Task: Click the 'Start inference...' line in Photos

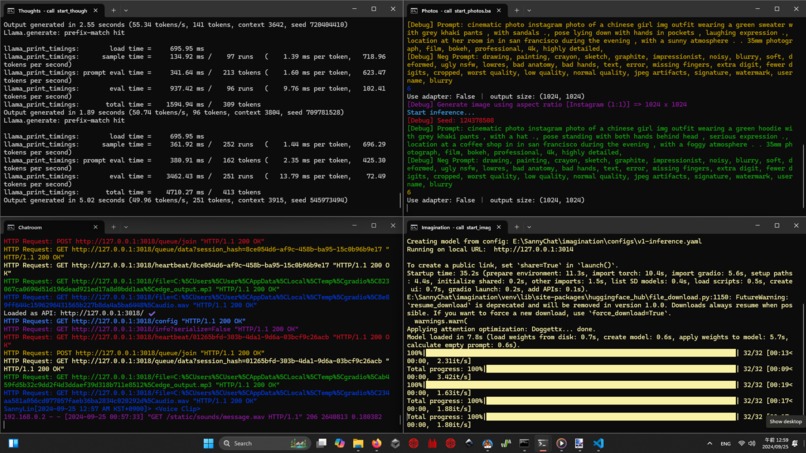Action: coord(441,113)
